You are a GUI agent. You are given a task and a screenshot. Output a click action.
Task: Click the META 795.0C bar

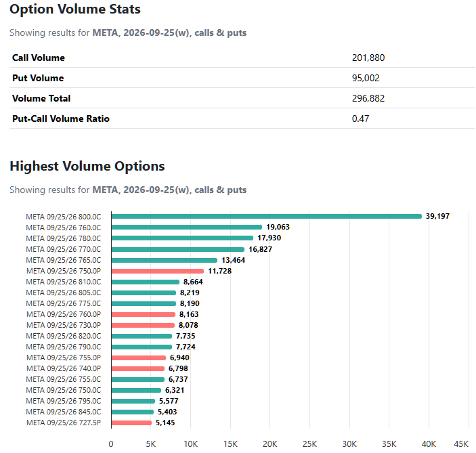point(133,401)
